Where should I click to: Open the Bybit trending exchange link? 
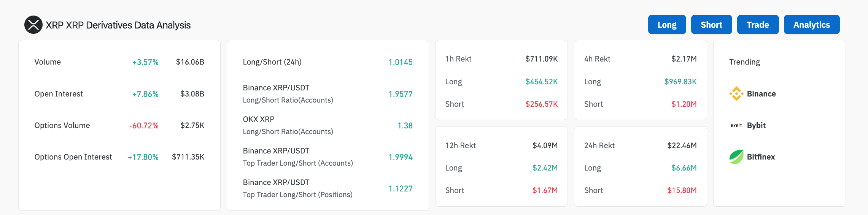click(748, 125)
